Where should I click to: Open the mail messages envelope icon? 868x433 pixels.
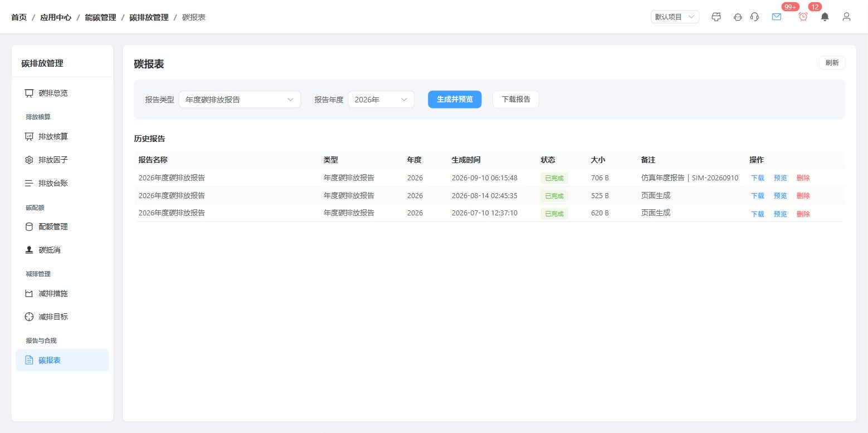click(777, 17)
